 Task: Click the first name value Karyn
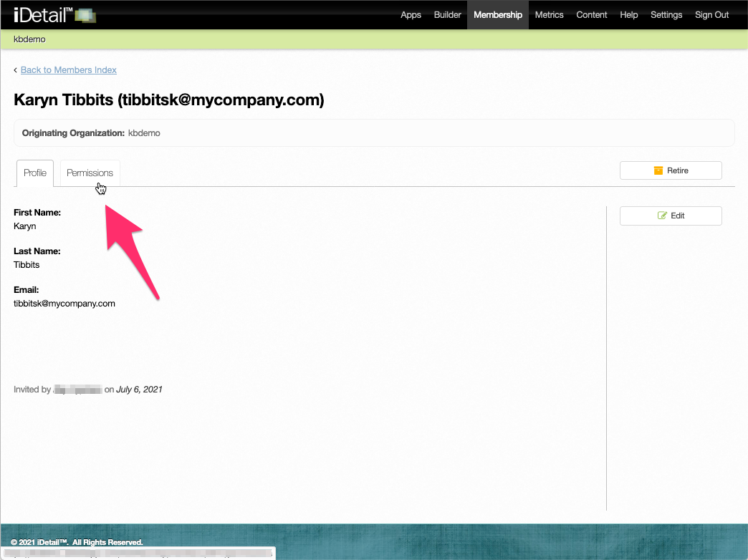25,226
